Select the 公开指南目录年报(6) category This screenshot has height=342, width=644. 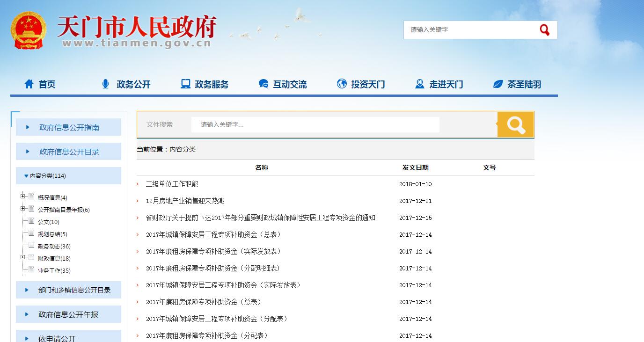64,210
